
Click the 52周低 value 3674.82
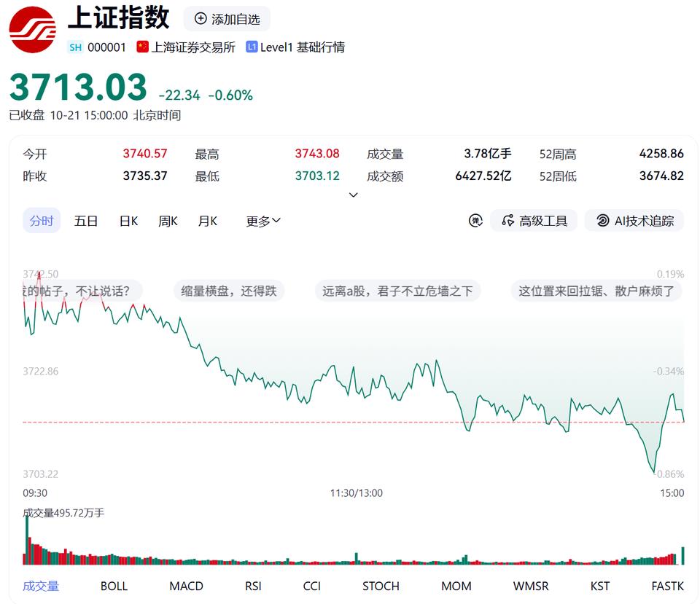pos(661,176)
